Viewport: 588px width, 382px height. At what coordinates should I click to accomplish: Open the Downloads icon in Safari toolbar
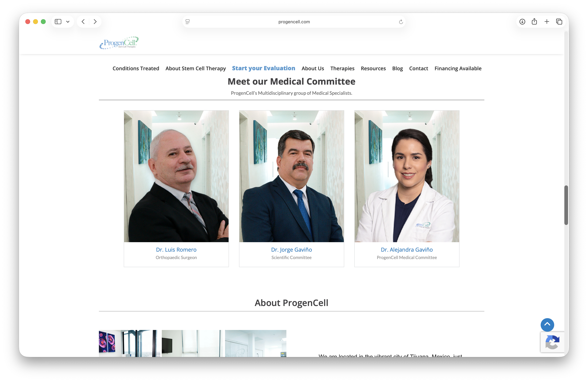point(522,22)
